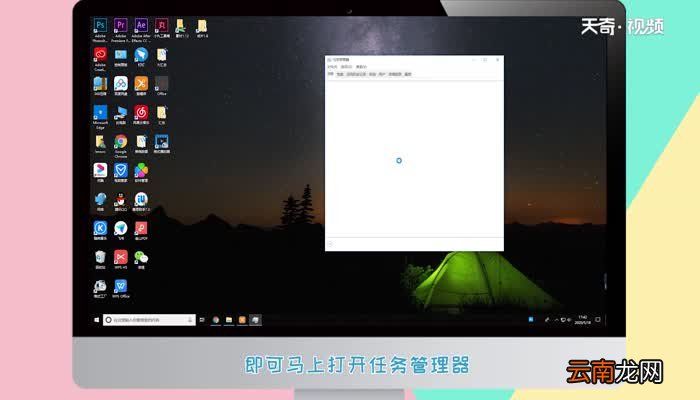Select Tencent QQ penguin desktop icon
The image size is (700, 400).
click(121, 200)
